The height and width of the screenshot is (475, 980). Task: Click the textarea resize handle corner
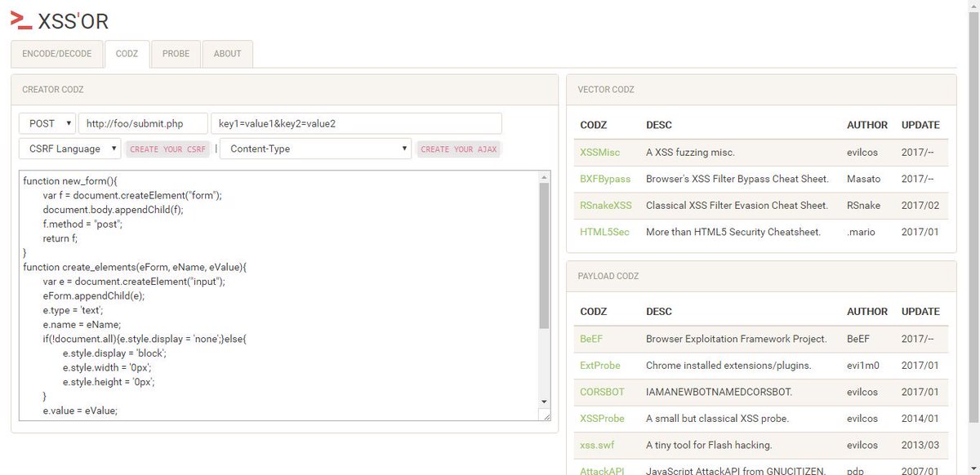point(546,415)
